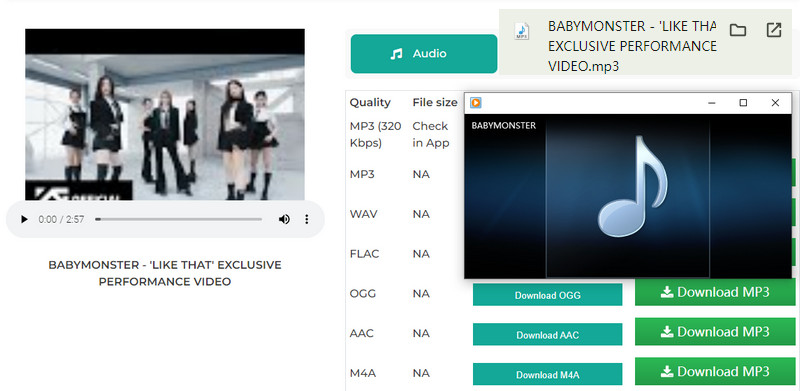Mute the audio player volume
This screenshot has width=800, height=391.
[x=284, y=219]
